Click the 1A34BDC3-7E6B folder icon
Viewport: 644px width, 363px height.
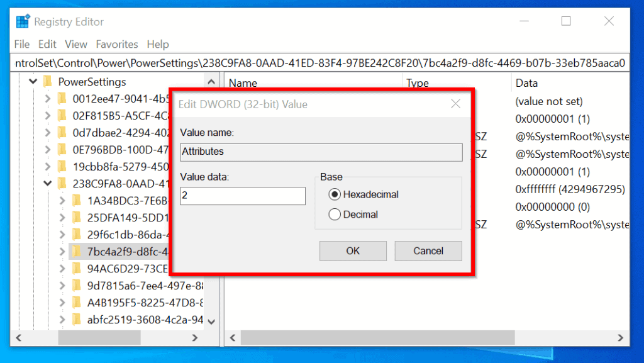pos(77,201)
